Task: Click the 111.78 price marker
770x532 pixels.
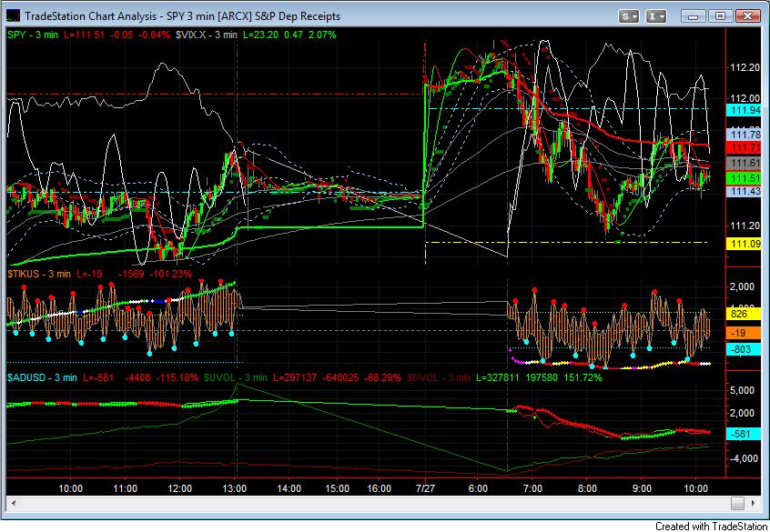Action: coord(744,134)
